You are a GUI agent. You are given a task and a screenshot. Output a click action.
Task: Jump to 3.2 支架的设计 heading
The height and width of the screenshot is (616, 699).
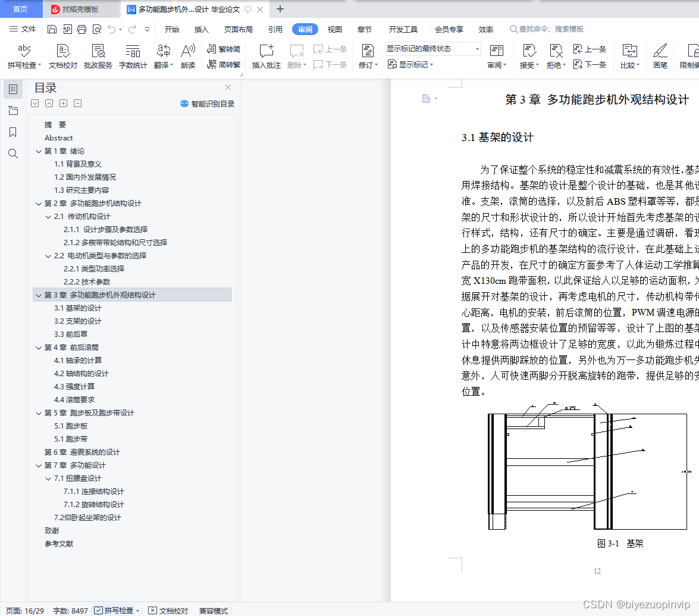coord(78,321)
